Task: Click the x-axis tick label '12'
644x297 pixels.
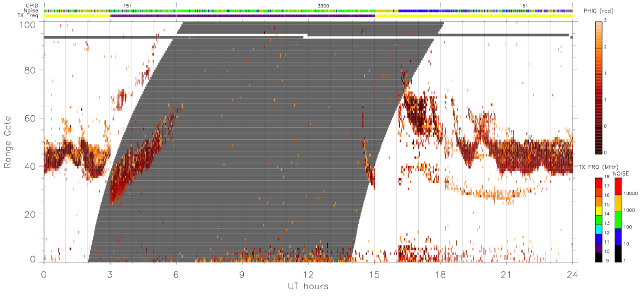Action: click(308, 274)
